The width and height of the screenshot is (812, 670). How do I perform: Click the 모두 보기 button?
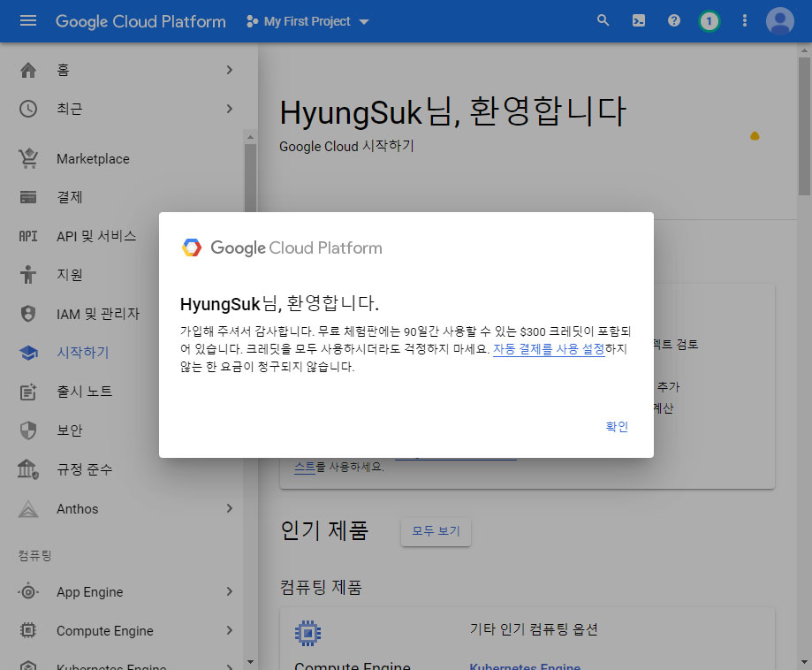coord(436,531)
